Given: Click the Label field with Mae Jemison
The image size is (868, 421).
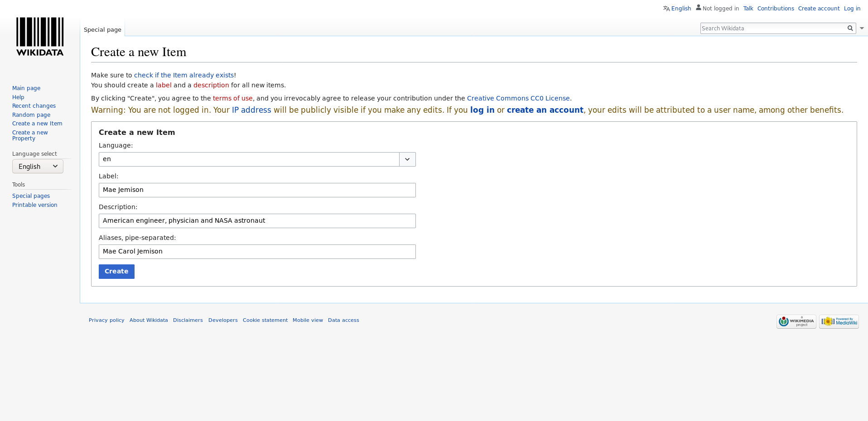Looking at the screenshot, I should 257,190.
